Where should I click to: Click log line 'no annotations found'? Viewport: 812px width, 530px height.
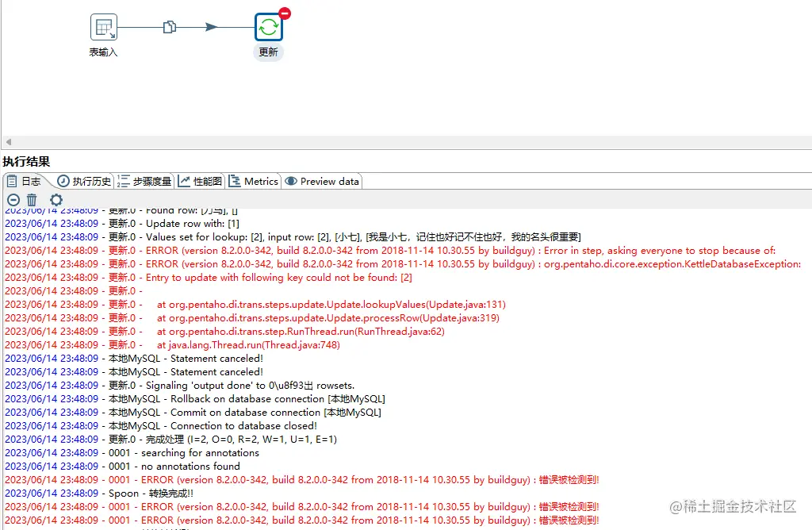coord(123,466)
